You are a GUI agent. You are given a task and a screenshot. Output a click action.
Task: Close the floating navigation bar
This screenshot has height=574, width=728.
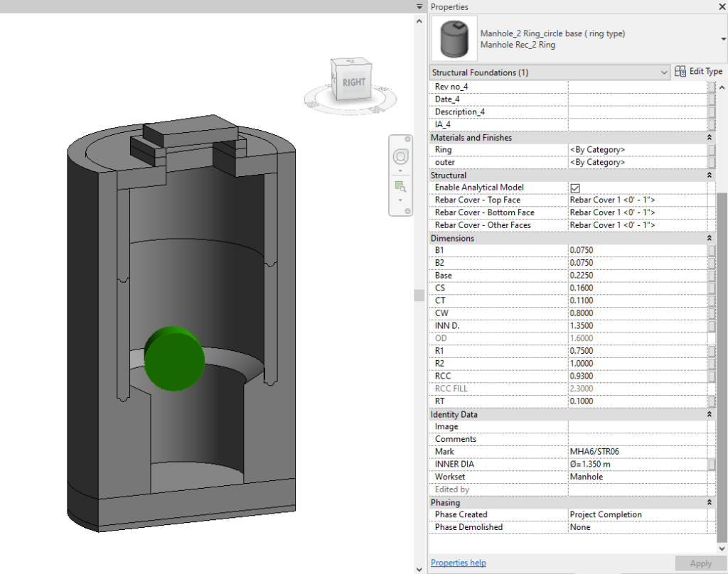[407, 139]
